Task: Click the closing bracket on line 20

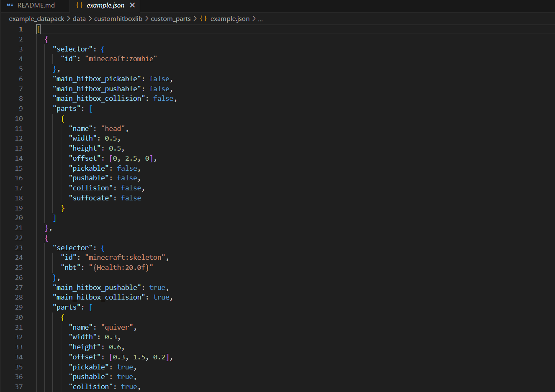Action: [55, 218]
